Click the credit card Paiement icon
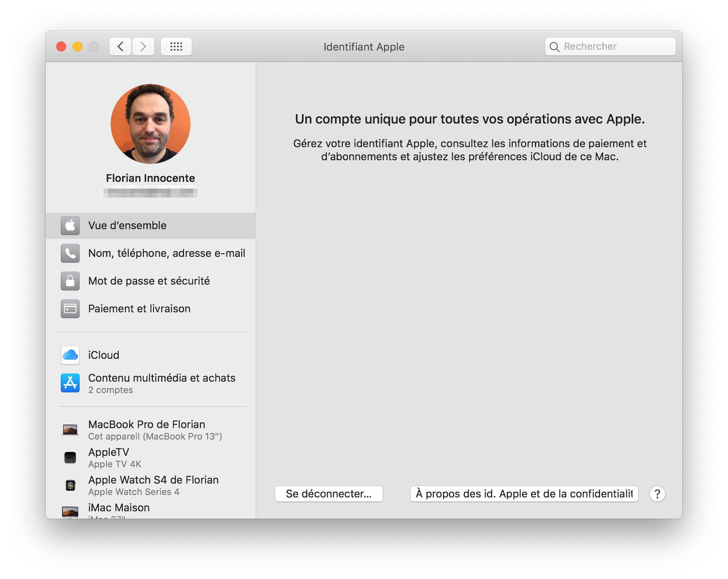728x579 pixels. click(70, 309)
